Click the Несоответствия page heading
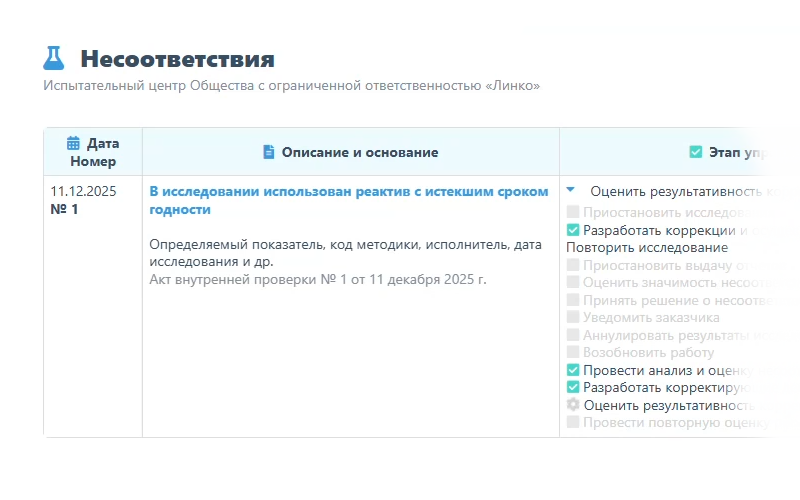 (x=178, y=59)
